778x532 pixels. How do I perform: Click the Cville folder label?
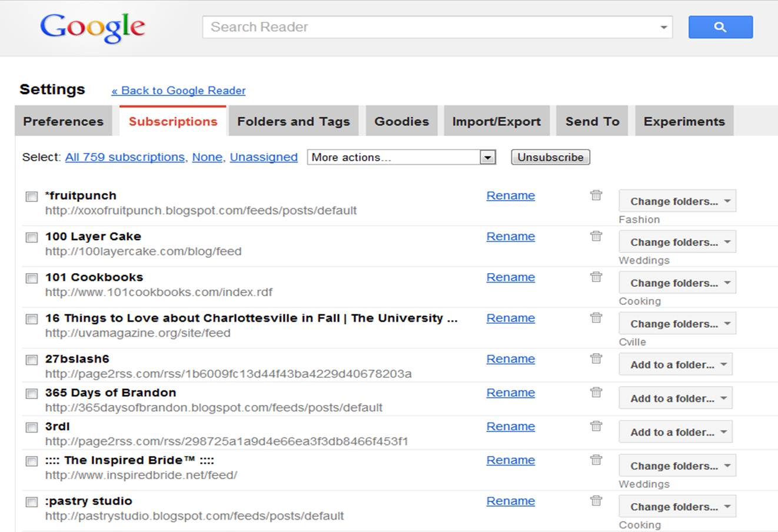pos(632,342)
